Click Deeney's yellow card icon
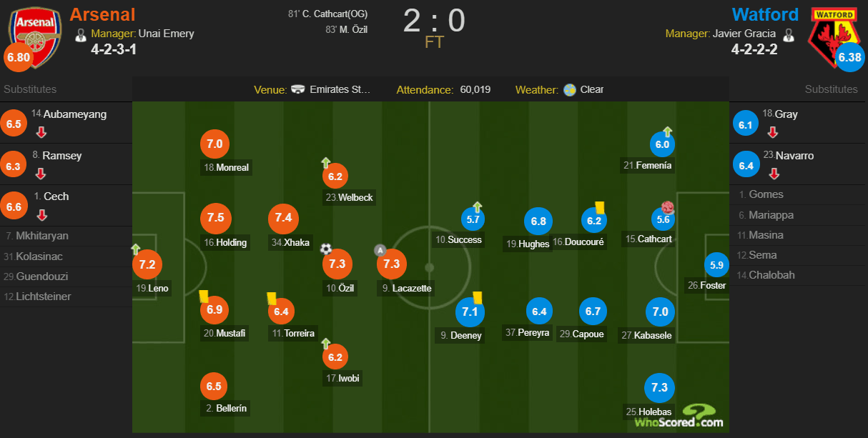 pyautogui.click(x=477, y=297)
